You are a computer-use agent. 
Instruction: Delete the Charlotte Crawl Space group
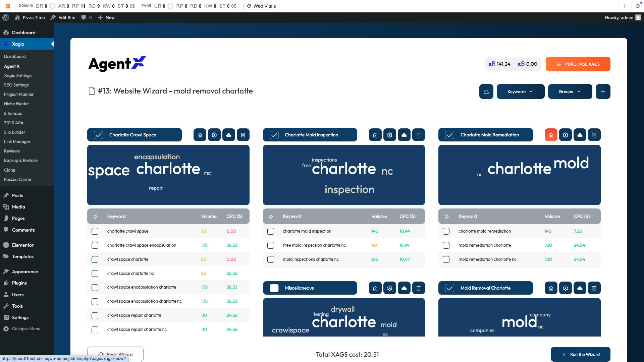243,135
